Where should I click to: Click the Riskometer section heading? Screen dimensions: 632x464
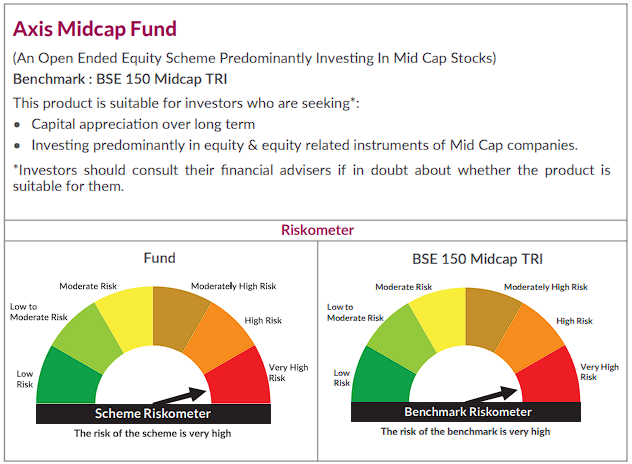[316, 230]
